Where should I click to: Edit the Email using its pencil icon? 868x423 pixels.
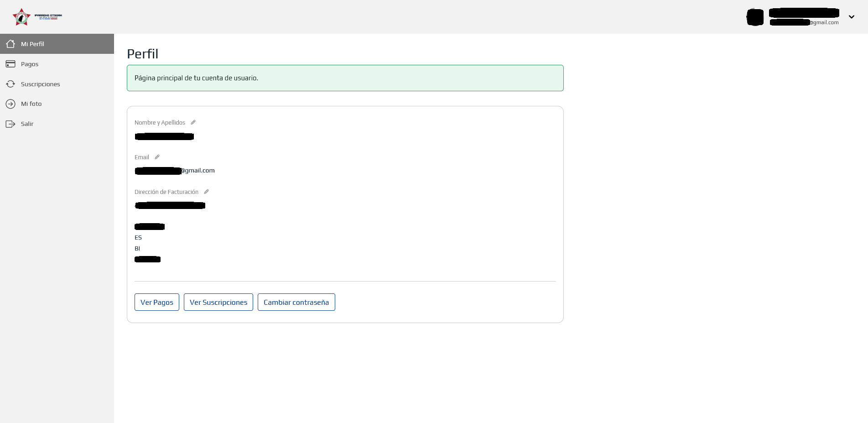pyautogui.click(x=157, y=157)
